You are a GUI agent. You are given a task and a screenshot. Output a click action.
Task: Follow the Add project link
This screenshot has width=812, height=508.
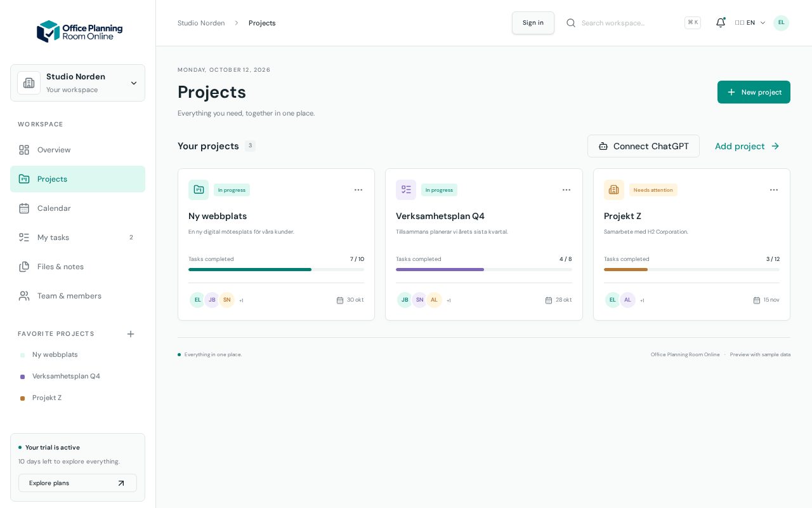[x=747, y=146]
